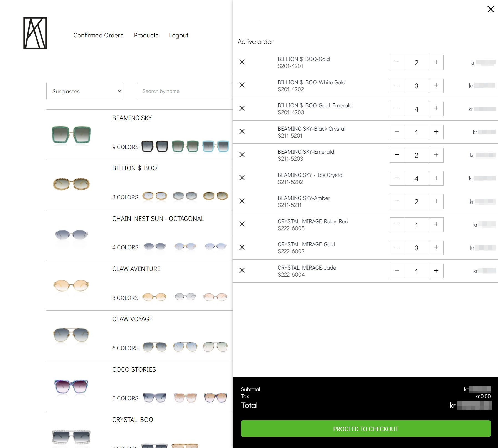Image resolution: width=498 pixels, height=448 pixels.
Task: Increase quantity of BILLION $ BOO-White Gold
Action: point(436,86)
